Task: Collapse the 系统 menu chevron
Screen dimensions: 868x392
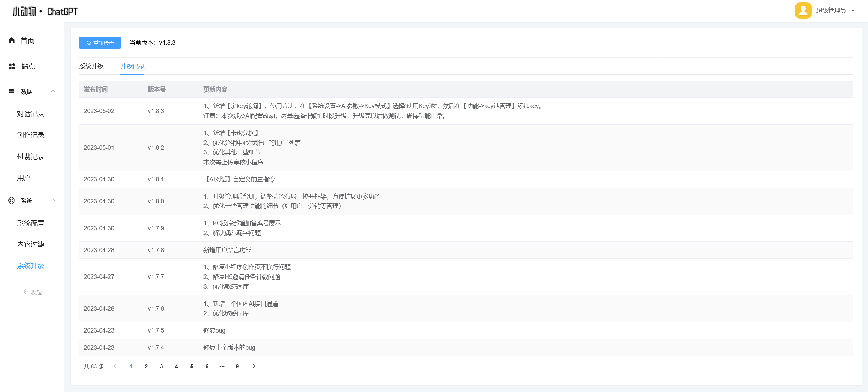Action: (53, 200)
